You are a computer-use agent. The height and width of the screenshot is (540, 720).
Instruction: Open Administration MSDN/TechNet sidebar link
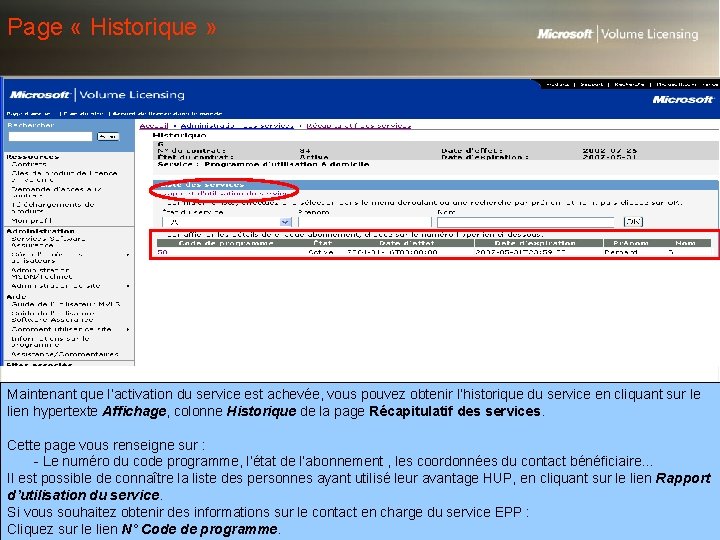(41, 273)
